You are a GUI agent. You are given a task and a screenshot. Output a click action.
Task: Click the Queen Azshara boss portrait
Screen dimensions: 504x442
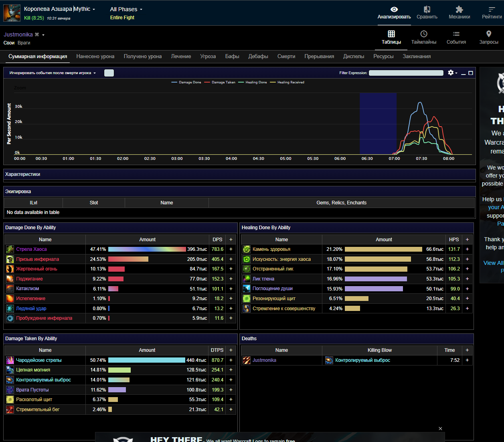pyautogui.click(x=12, y=13)
